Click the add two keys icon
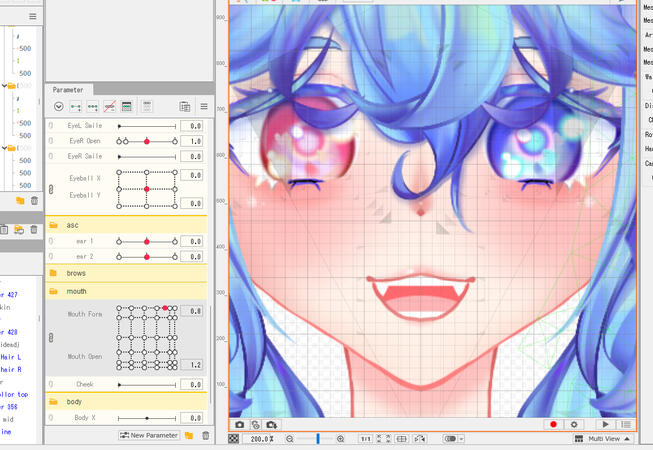The height and width of the screenshot is (450, 653). [76, 106]
